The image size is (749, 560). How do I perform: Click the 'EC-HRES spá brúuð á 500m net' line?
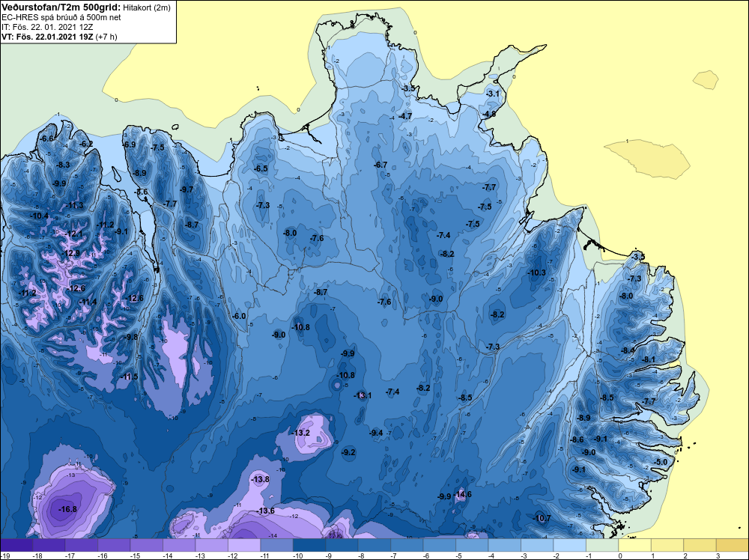click(x=61, y=18)
